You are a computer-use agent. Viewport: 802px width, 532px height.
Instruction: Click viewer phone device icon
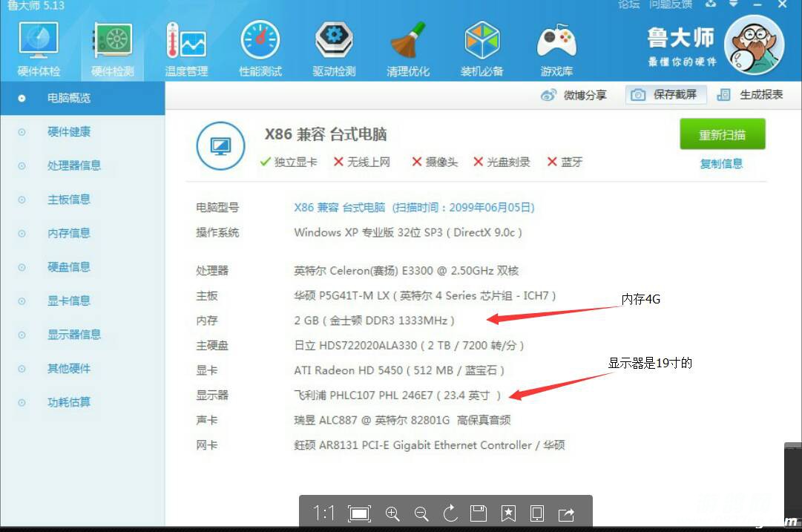point(537,513)
